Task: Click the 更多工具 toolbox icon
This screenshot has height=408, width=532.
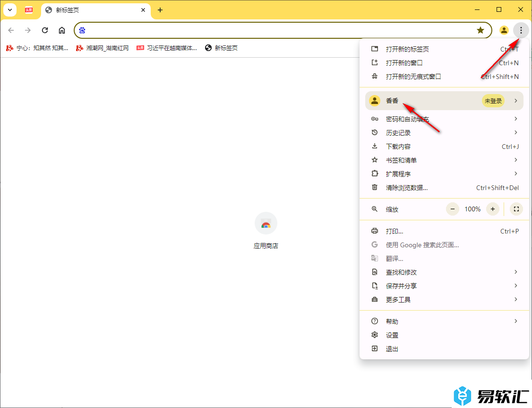Action: pyautogui.click(x=375, y=299)
